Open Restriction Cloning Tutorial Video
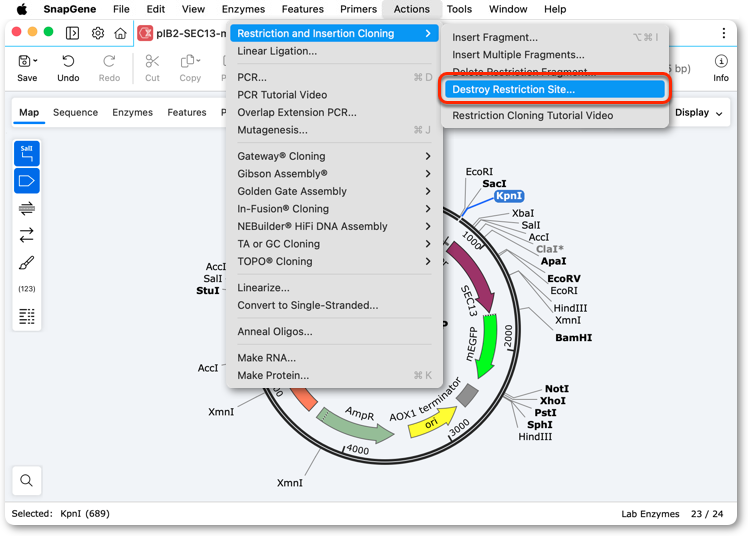The width and height of the screenshot is (748, 536). pyautogui.click(x=555, y=115)
